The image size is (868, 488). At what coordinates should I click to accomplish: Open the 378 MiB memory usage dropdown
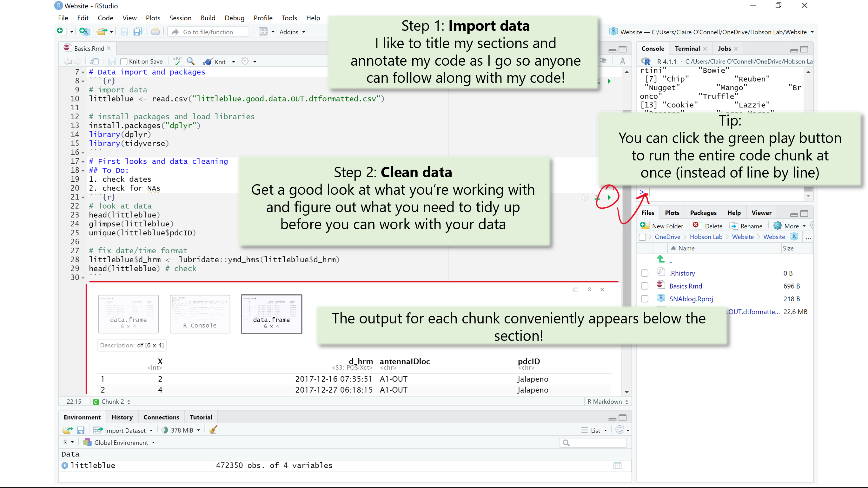[x=181, y=430]
